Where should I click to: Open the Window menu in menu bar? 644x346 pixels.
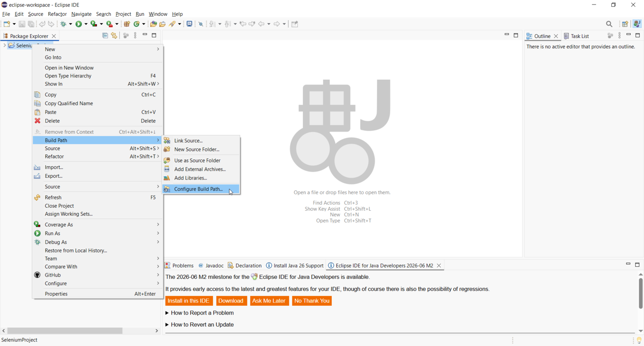pos(158,14)
